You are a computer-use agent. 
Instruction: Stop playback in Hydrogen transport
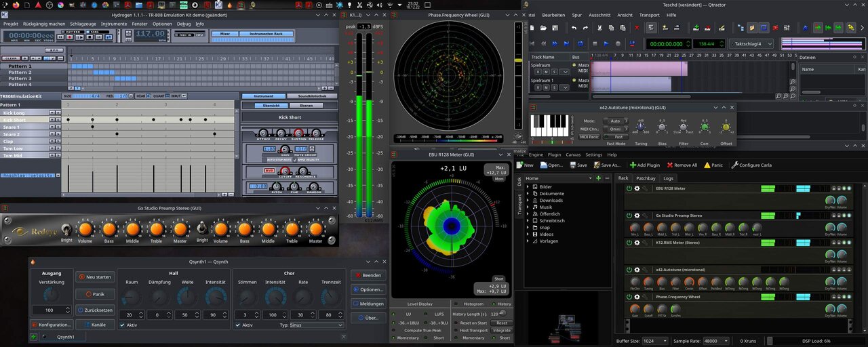[90, 37]
